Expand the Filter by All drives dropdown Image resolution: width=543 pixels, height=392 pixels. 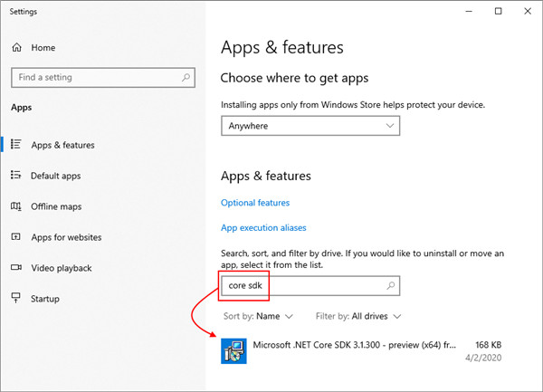[x=358, y=317]
